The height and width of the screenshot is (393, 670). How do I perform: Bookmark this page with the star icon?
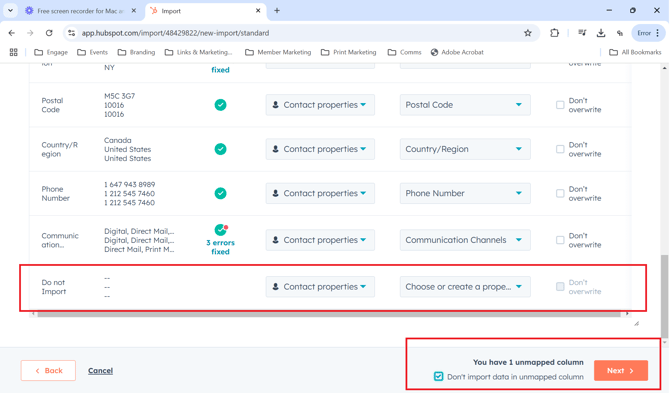pos(528,33)
